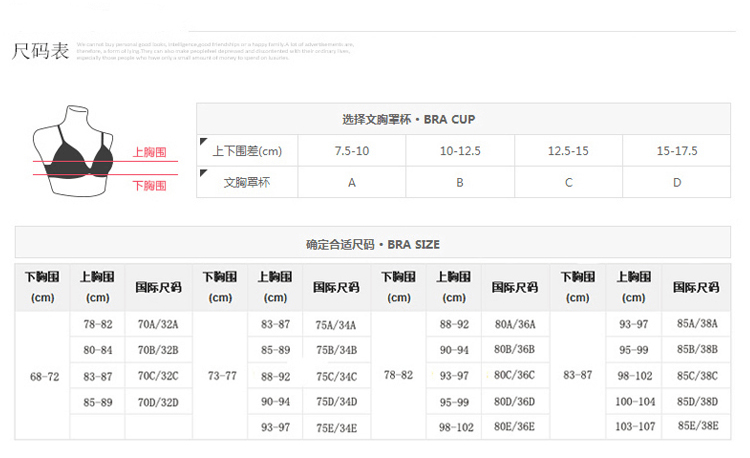Select size 70A/32A cell
The width and height of the screenshot is (750, 458).
pos(157,324)
